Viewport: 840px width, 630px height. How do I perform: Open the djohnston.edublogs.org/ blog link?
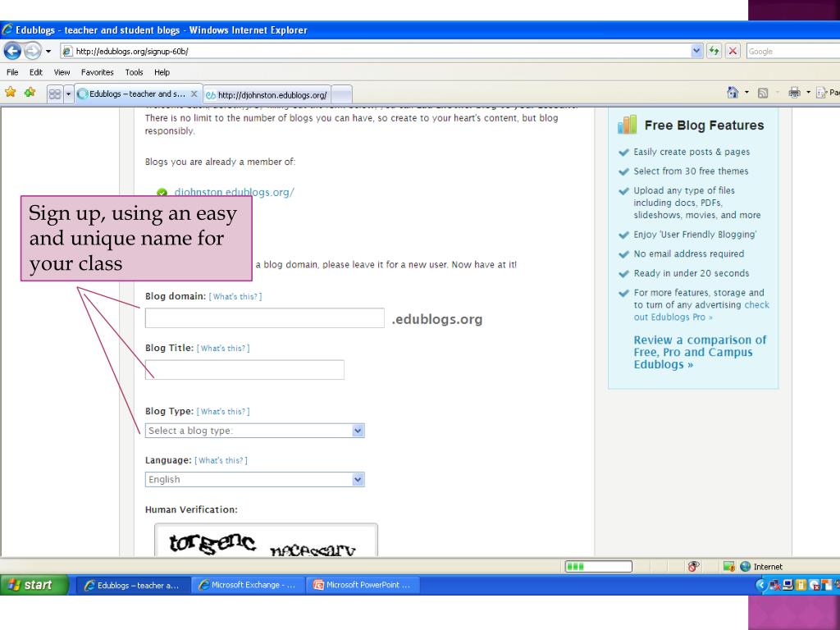[234, 192]
